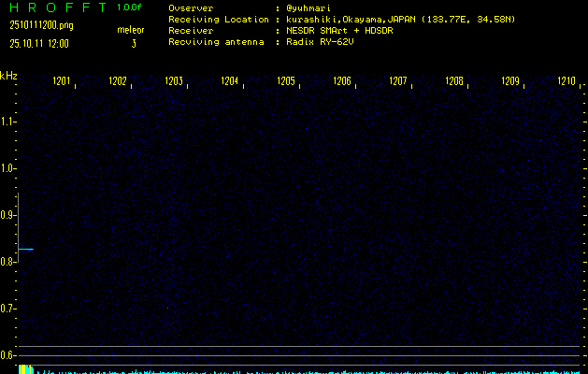
Task: Select the filename 2510111200.png
Action: (x=42, y=25)
